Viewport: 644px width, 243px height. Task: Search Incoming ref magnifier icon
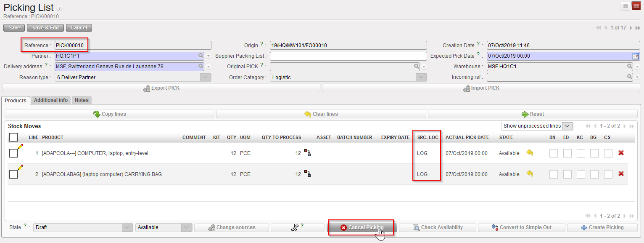pyautogui.click(x=630, y=77)
